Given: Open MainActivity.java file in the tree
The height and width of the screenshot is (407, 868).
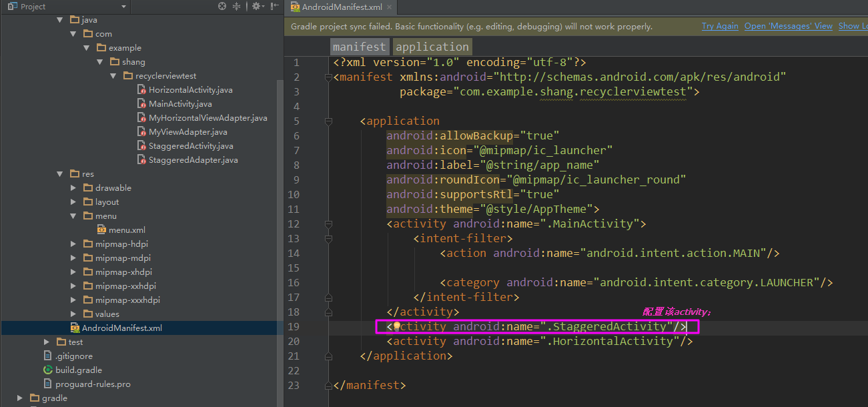Looking at the screenshot, I should coord(180,103).
